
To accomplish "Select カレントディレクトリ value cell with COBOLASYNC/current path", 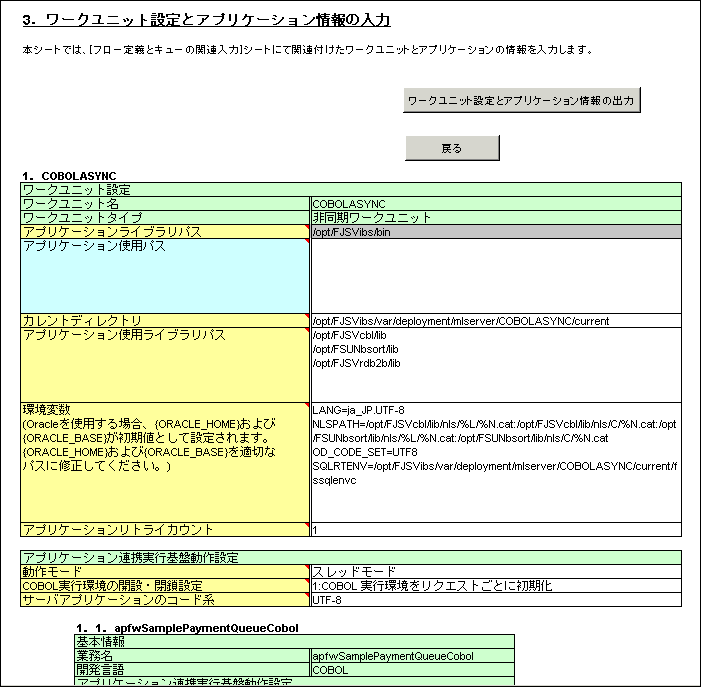I will tap(496, 320).
